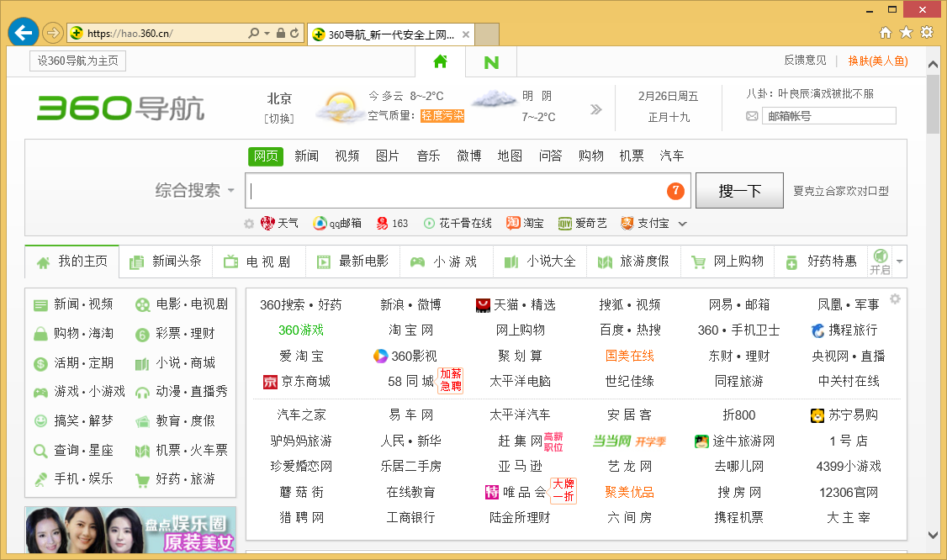Open 淘宝 shortcut below search
947x560 pixels.
525,224
